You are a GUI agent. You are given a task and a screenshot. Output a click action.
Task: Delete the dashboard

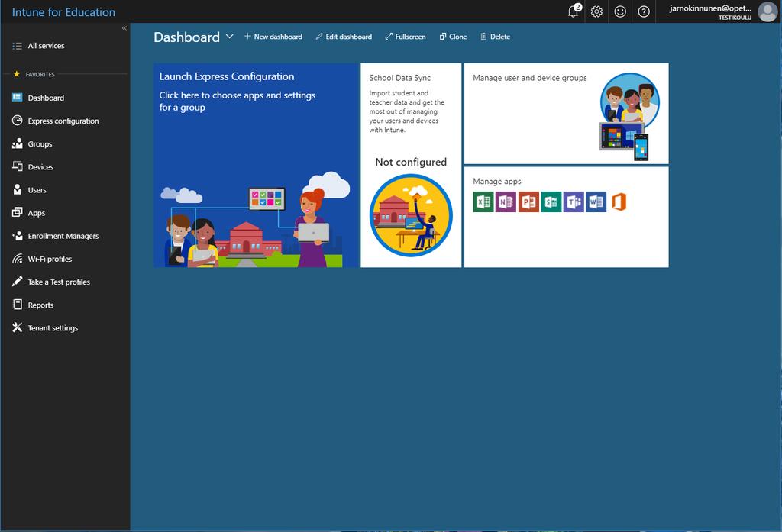(x=495, y=37)
